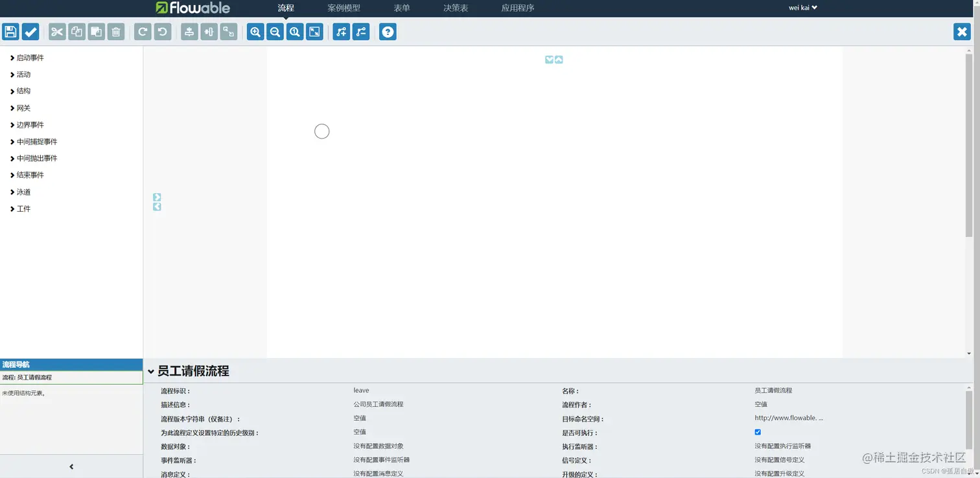Select the start event circle on canvas
Screen dimensions: 980x478
(322, 131)
